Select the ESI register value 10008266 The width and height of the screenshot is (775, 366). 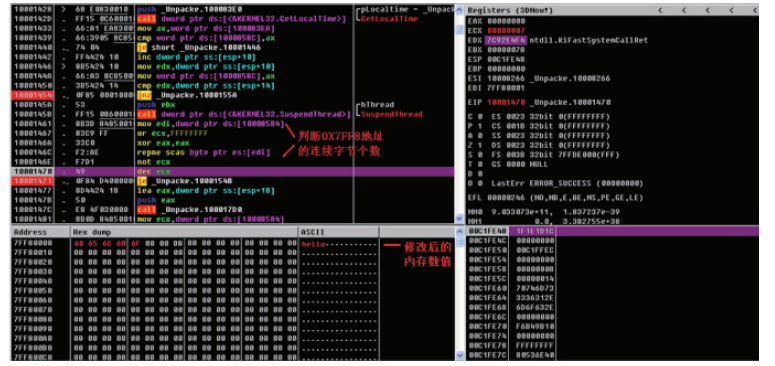tap(507, 78)
